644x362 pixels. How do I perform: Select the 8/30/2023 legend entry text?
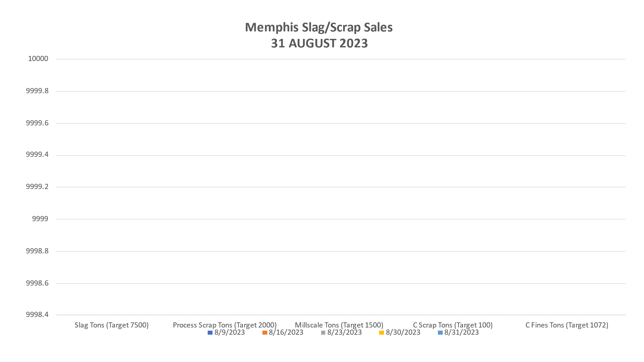(x=403, y=332)
